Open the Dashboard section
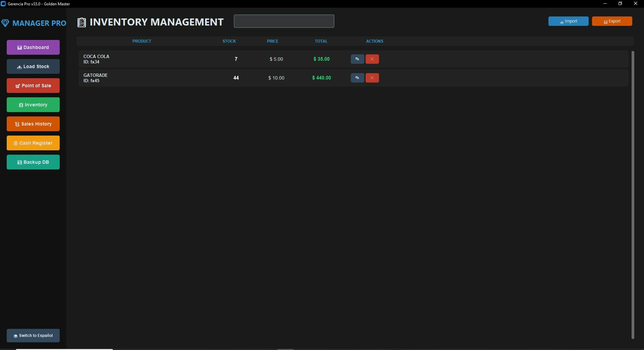 point(33,47)
